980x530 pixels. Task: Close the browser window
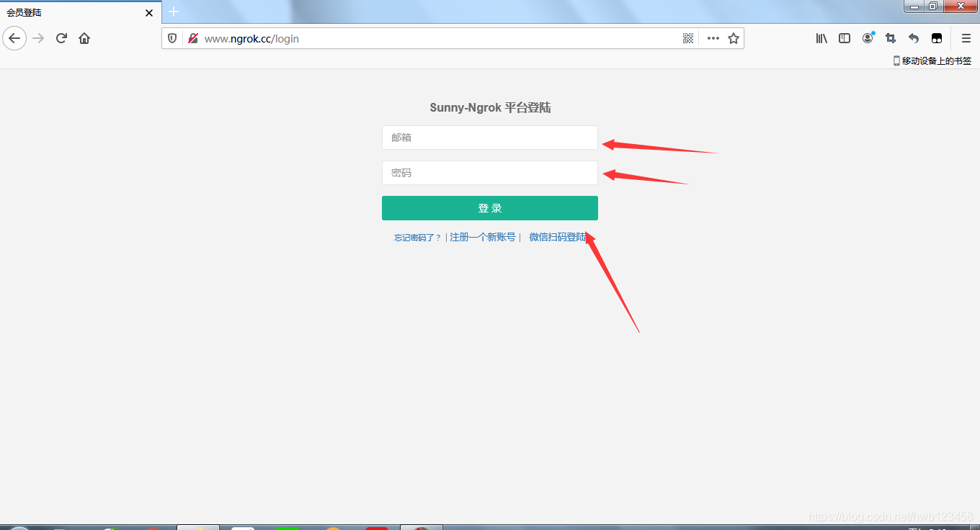click(961, 6)
